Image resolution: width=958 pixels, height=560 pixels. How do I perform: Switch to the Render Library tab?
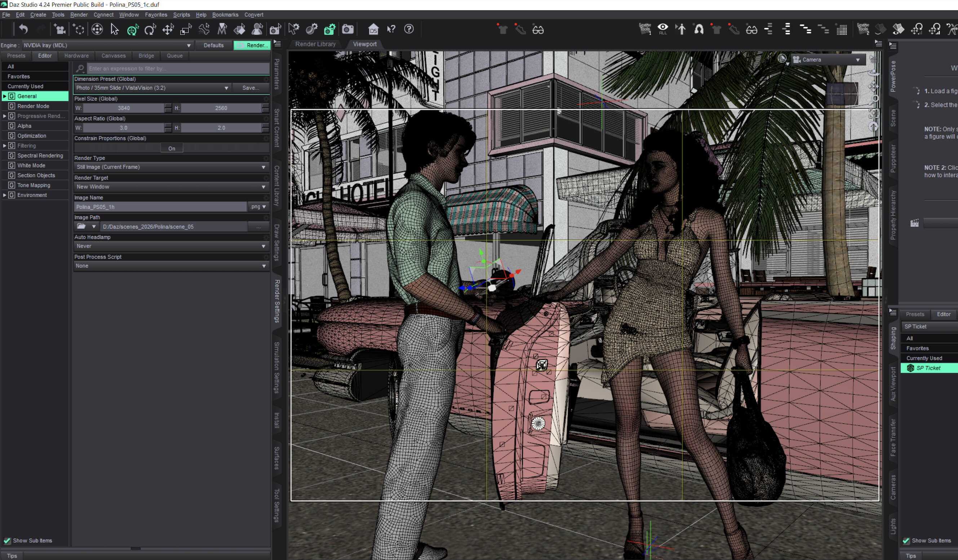click(315, 44)
